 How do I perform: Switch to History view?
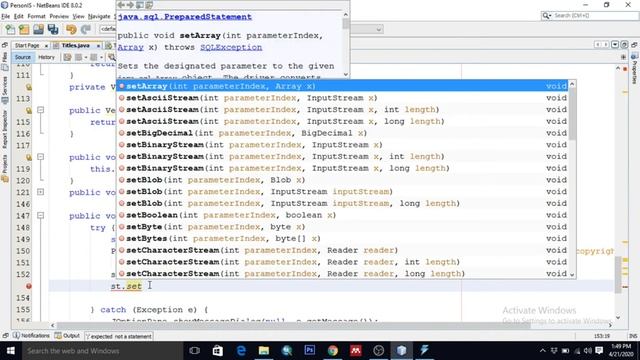coord(46,57)
